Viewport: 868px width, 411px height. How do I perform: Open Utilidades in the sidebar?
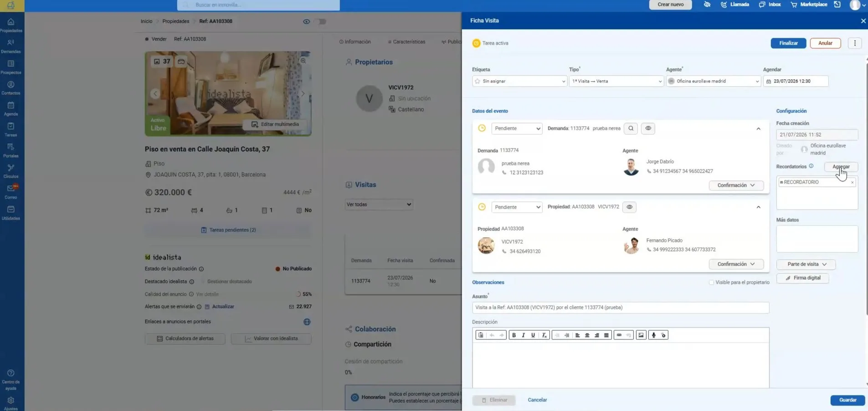[x=11, y=213]
